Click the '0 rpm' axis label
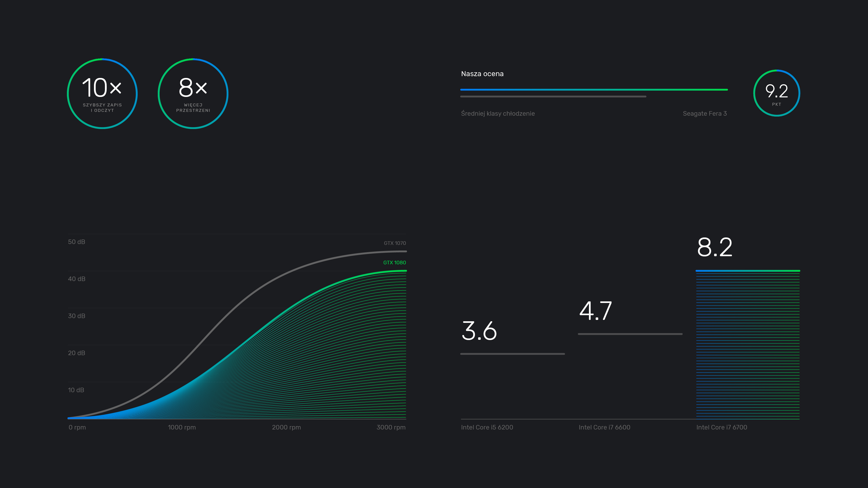Viewport: 868px width, 488px height. pos(77,427)
